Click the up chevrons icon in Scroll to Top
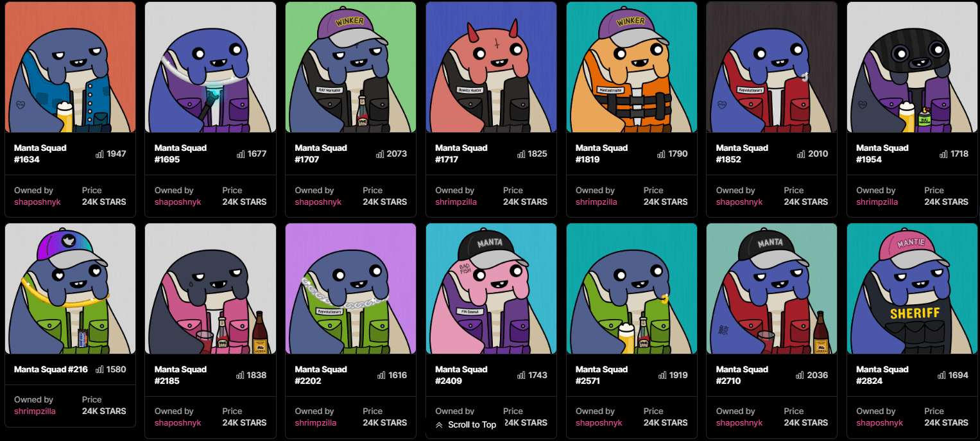 click(439, 425)
